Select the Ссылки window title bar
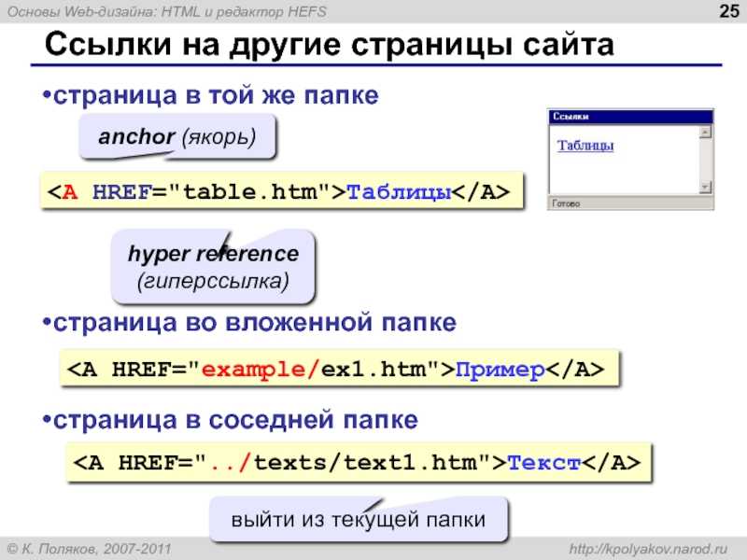This screenshot has height=560, width=747. click(x=631, y=117)
